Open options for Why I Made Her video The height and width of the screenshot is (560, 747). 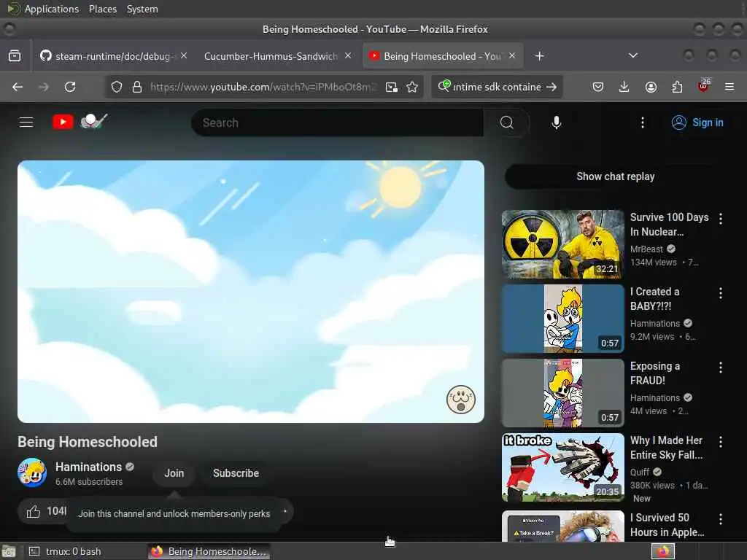coord(720,441)
